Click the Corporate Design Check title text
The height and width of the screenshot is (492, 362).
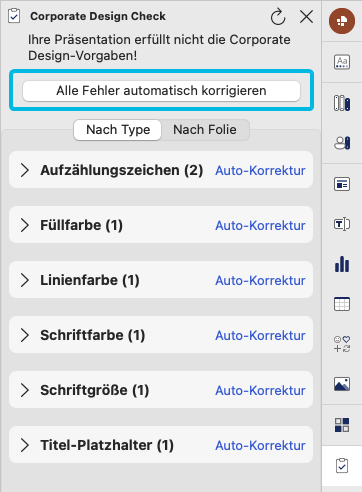click(98, 16)
